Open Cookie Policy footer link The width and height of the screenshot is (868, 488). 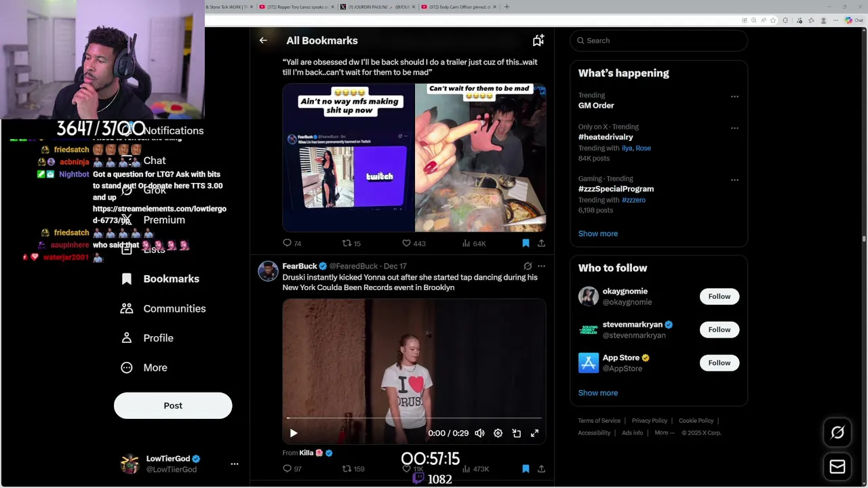pyautogui.click(x=696, y=421)
